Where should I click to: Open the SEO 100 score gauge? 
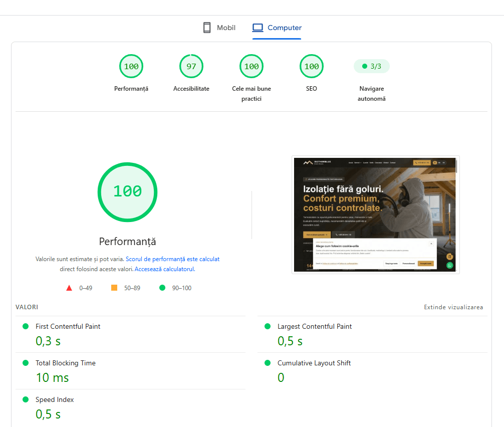pos(312,66)
